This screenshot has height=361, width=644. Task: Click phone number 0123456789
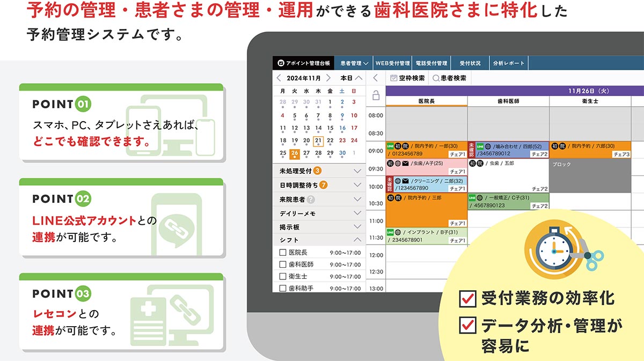coord(407,154)
